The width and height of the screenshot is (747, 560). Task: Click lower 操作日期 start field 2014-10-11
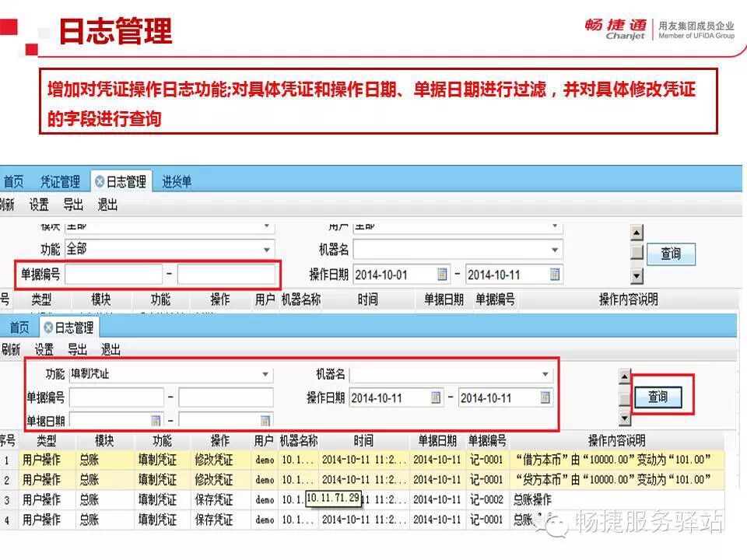coord(396,397)
